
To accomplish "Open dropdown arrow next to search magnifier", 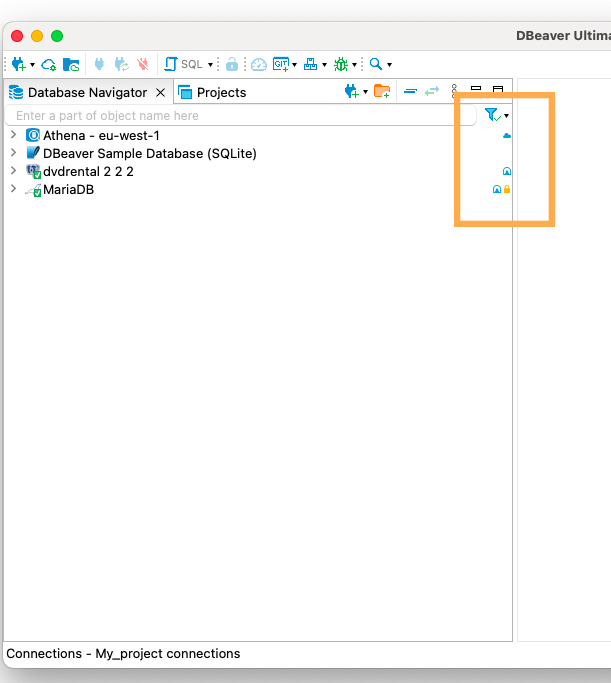I will point(389,65).
